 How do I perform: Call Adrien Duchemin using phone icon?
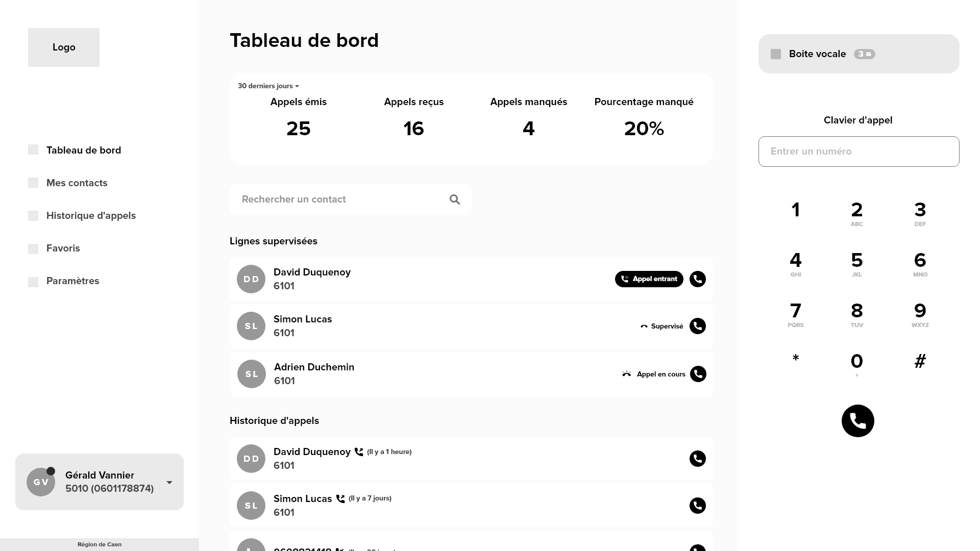click(x=698, y=374)
